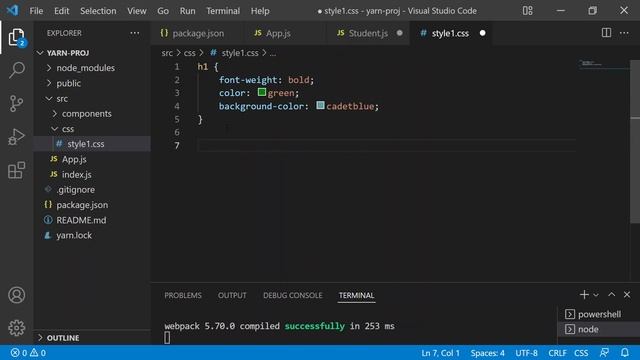Viewport: 640px width, 360px height.
Task: Open the Run menu
Action: (187, 11)
